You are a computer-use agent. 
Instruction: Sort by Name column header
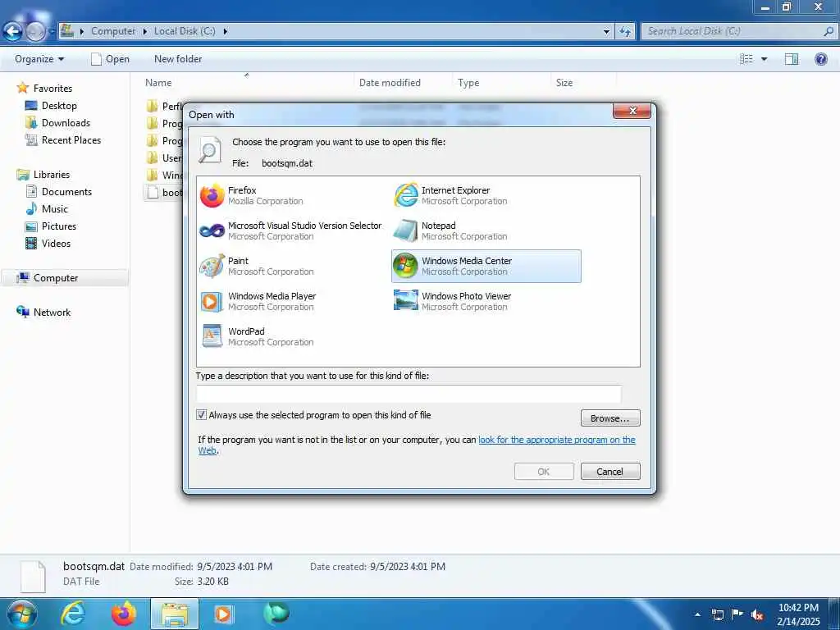tap(158, 83)
